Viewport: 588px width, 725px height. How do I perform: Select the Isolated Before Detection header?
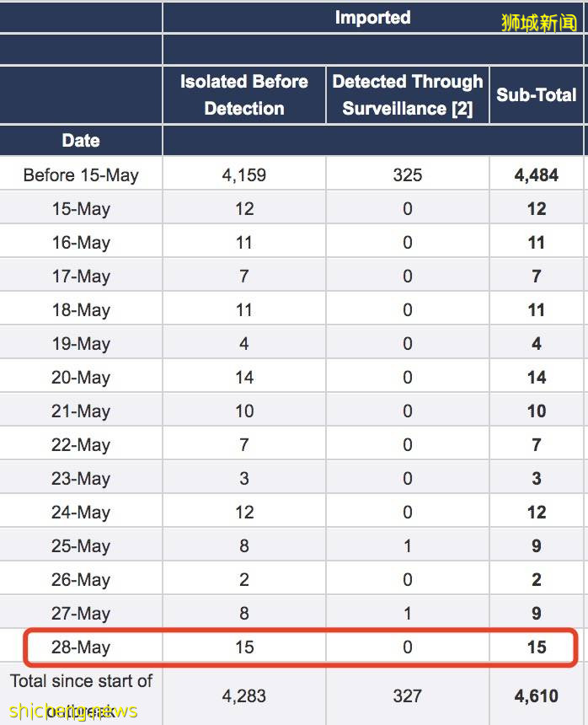tap(243, 94)
